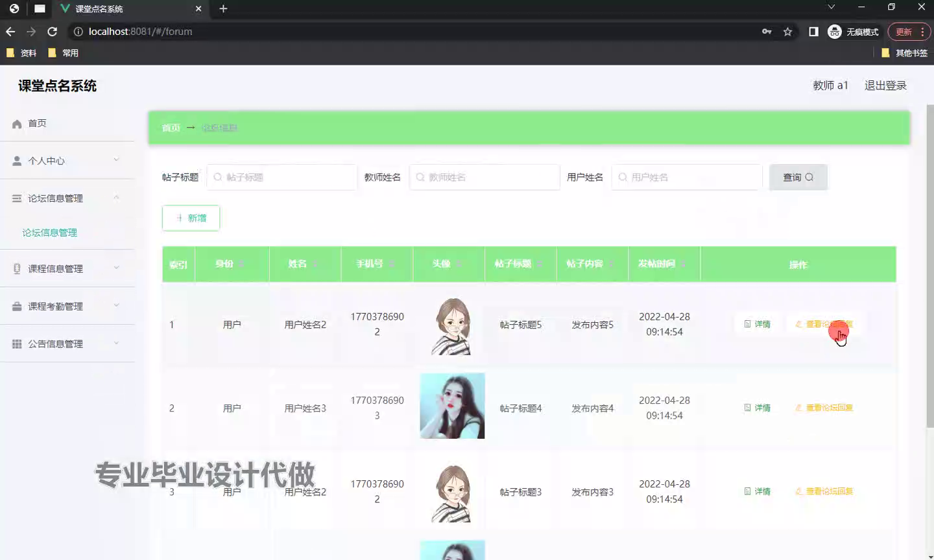Click 查看论坛回复 for the 帖子标题5 row
The width and height of the screenshot is (934, 560).
(x=824, y=324)
